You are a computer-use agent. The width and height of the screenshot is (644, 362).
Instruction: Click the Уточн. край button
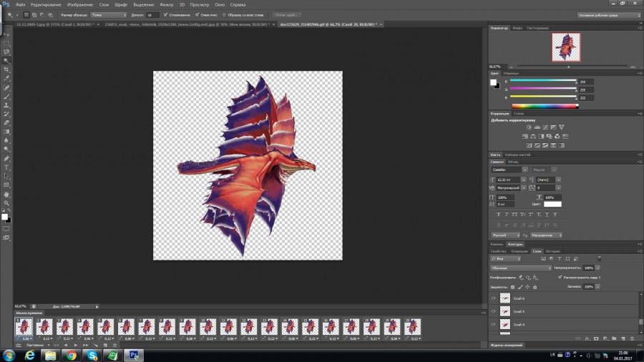pos(288,14)
